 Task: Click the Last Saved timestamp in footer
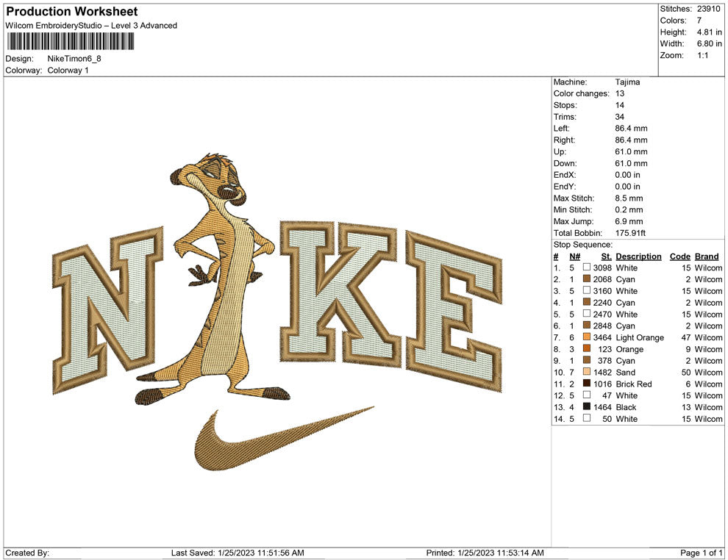coord(238,553)
